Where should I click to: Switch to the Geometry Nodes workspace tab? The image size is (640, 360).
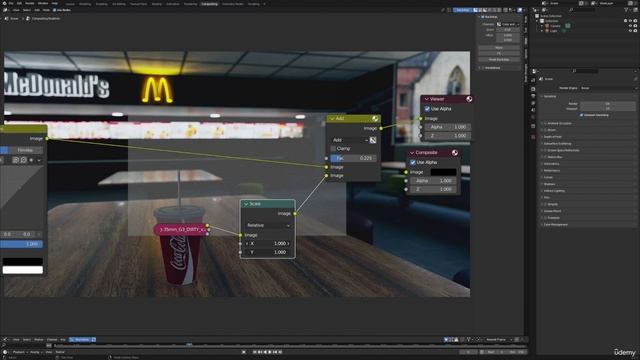click(232, 4)
